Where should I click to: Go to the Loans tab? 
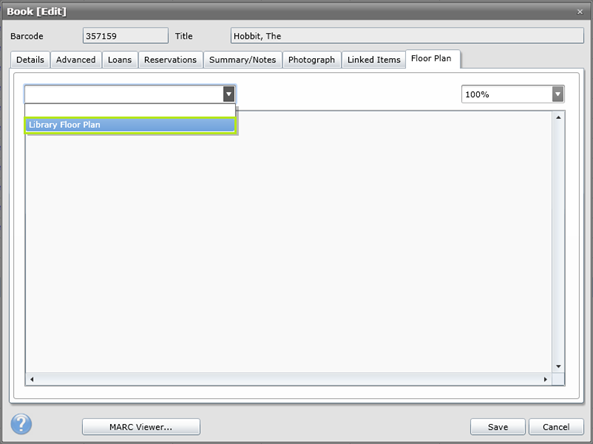coord(120,60)
